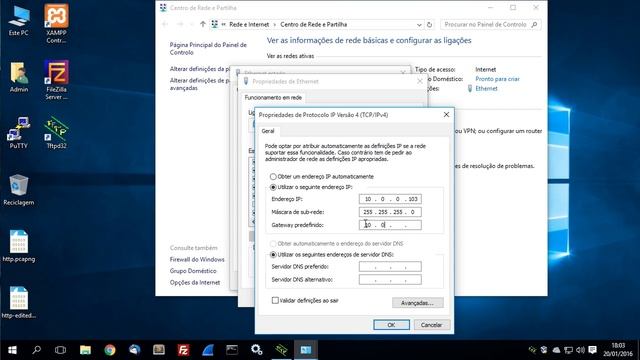The image size is (640, 360).
Task: Open Firewall do Windows link
Action: pyautogui.click(x=197, y=260)
